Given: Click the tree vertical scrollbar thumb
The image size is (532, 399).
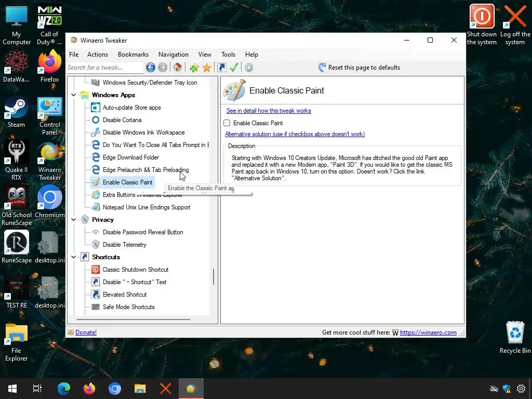Looking at the screenshot, I should 214,277.
